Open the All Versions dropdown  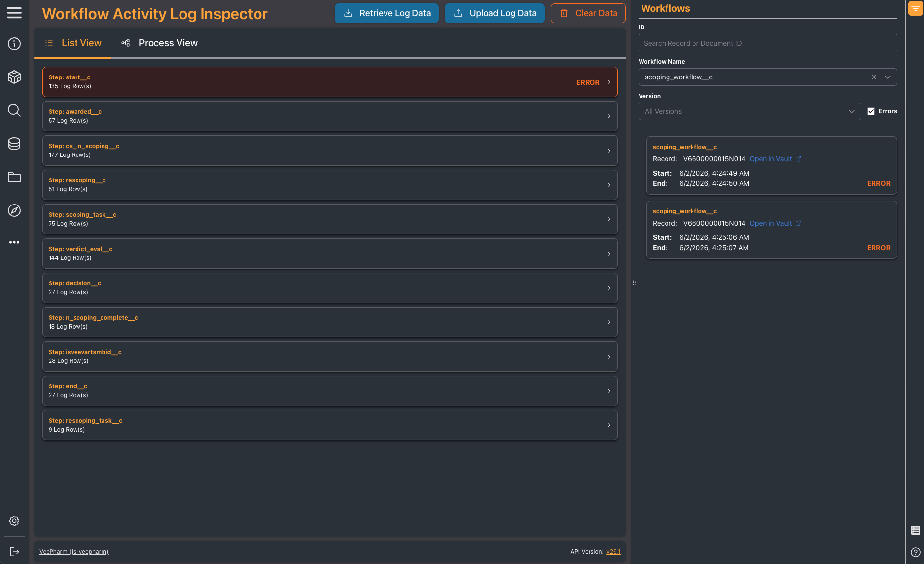pos(749,111)
